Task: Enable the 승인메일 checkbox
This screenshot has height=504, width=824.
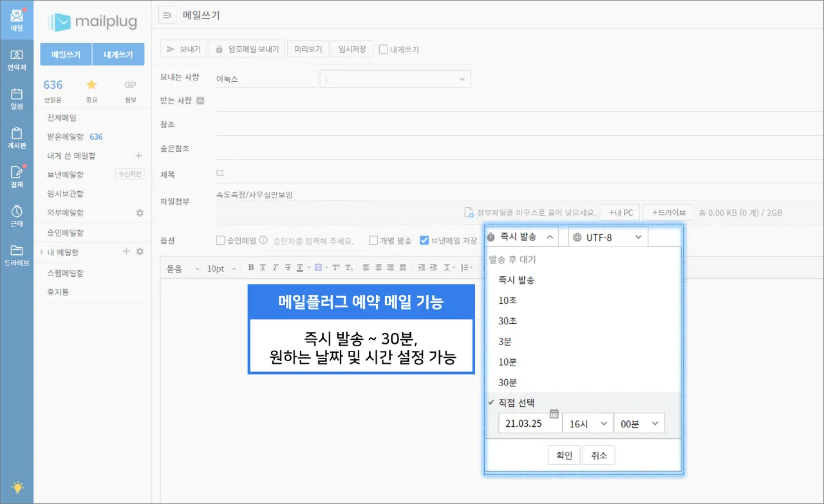Action: click(220, 240)
